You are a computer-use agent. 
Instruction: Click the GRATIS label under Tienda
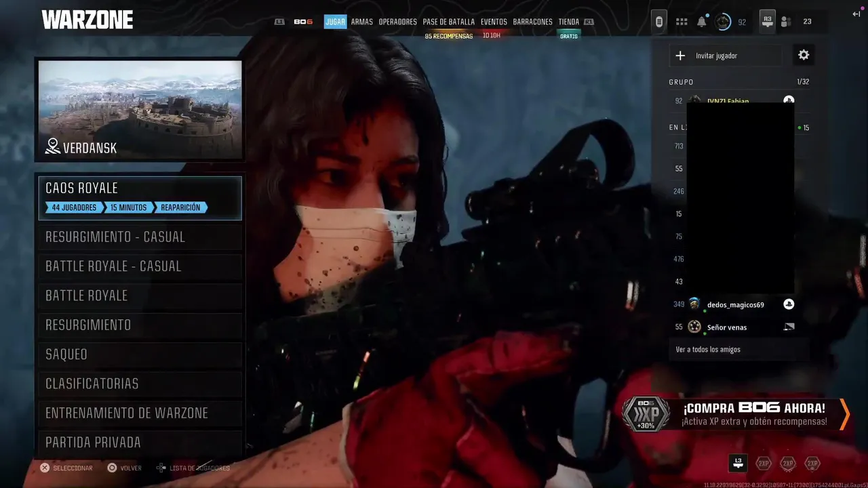[569, 36]
